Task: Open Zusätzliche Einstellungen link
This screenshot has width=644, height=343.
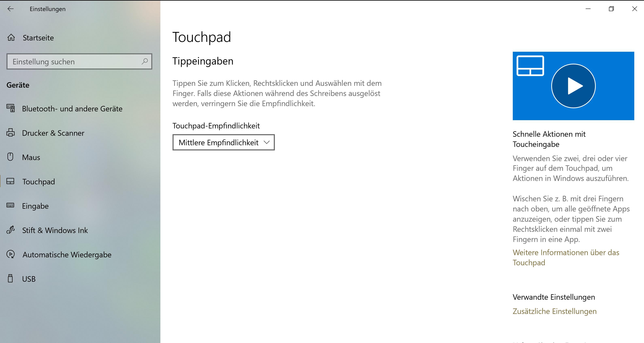Action: [554, 311]
